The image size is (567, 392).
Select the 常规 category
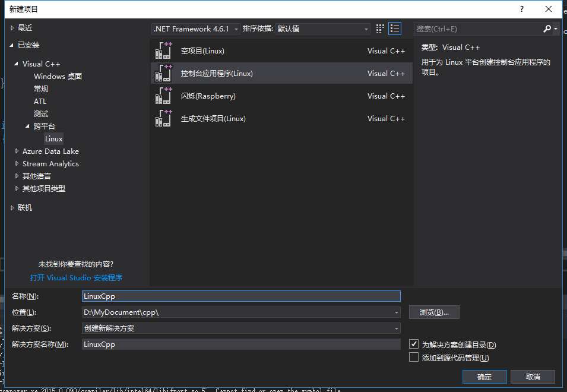coord(41,88)
